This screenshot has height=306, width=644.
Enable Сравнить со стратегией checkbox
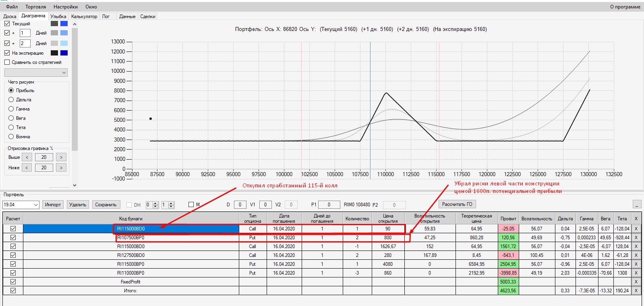pos(7,62)
